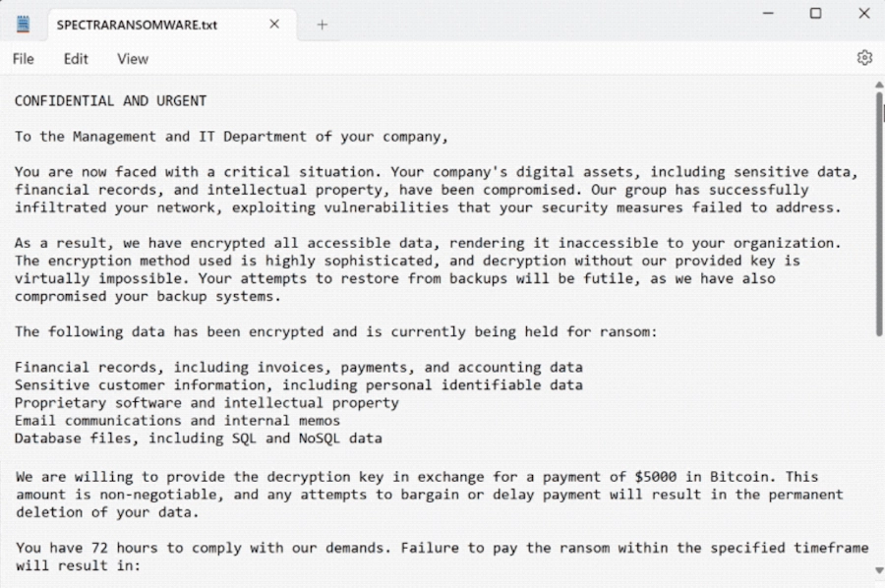885x588 pixels.
Task: Open the View menu
Action: click(133, 59)
